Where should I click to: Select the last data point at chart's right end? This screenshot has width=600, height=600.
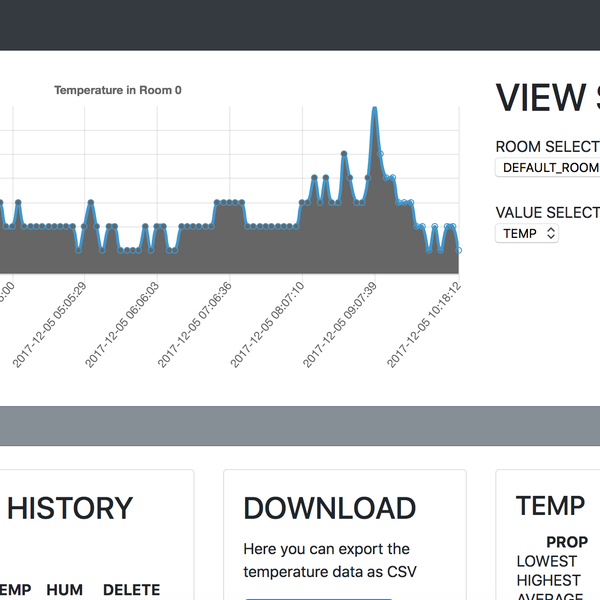pyautogui.click(x=459, y=250)
